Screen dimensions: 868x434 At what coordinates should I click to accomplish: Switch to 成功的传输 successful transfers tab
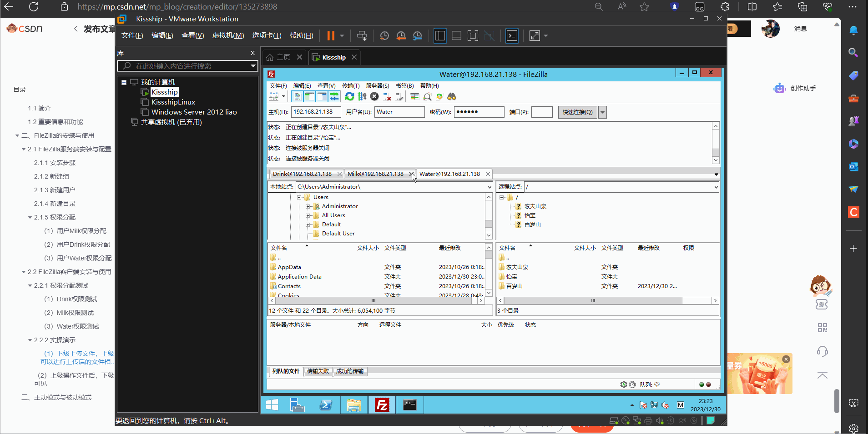coord(349,371)
